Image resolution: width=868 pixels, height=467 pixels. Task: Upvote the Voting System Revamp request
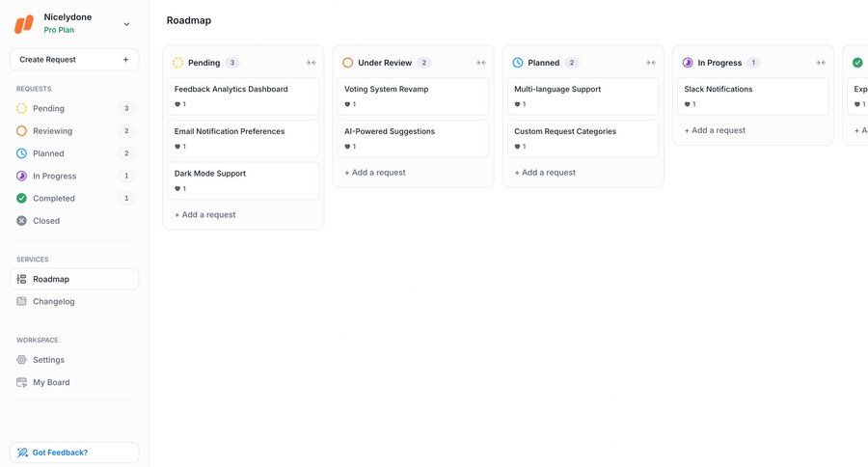349,104
